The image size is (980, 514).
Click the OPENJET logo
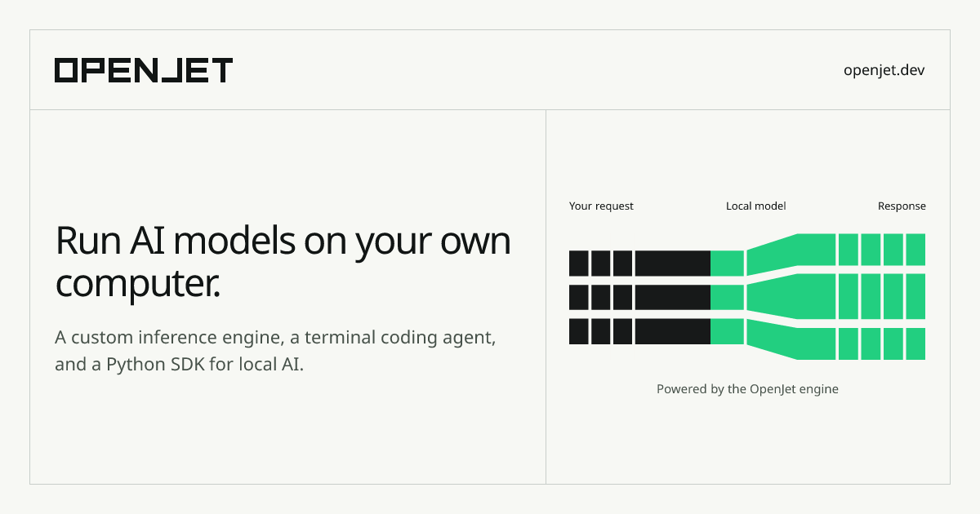pos(144,70)
